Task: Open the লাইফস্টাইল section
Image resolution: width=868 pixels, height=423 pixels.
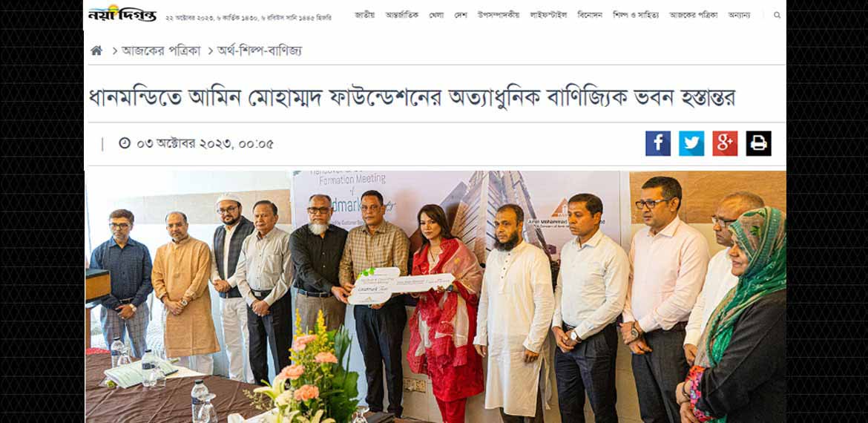Action: click(548, 15)
